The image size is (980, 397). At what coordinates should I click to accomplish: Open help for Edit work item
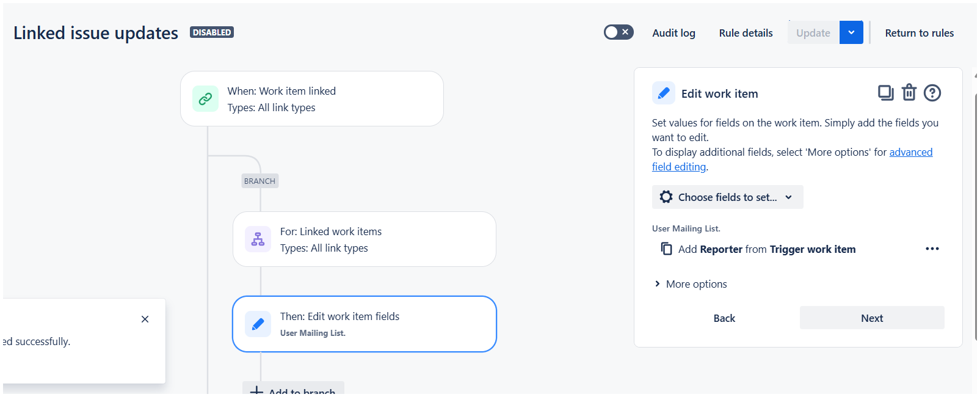[932, 92]
